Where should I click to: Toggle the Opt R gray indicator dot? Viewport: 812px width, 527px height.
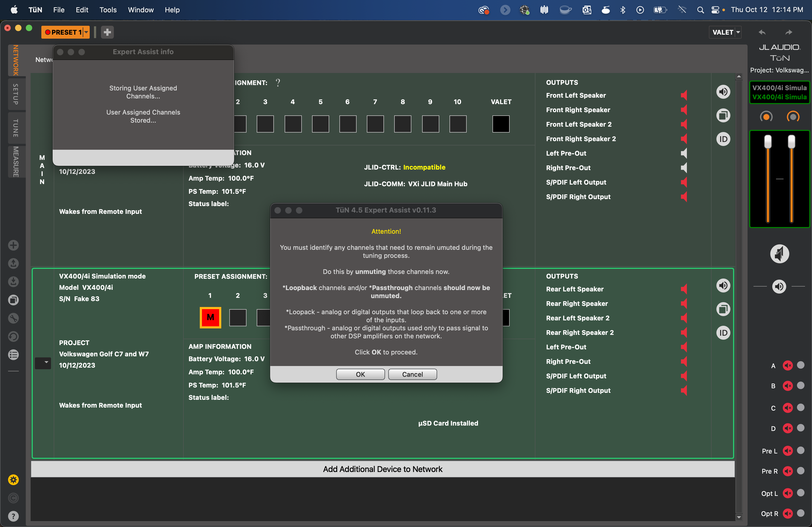tap(800, 513)
